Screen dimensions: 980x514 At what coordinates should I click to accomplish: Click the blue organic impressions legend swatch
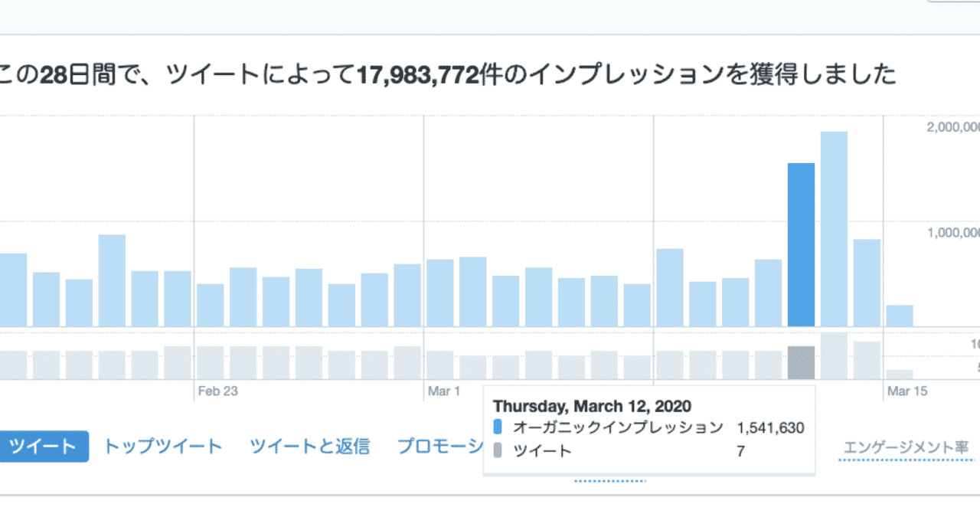[498, 427]
